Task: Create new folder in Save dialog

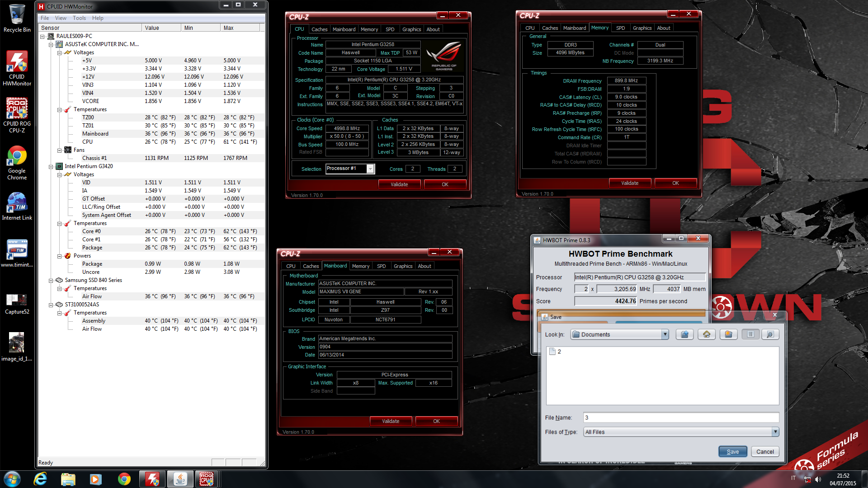Action: [728, 334]
